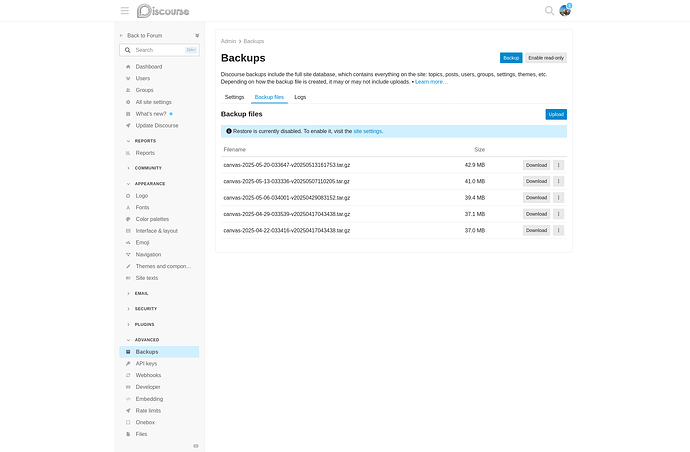This screenshot has height=452, width=690.
Task: Click the Size column header
Action: pos(480,150)
